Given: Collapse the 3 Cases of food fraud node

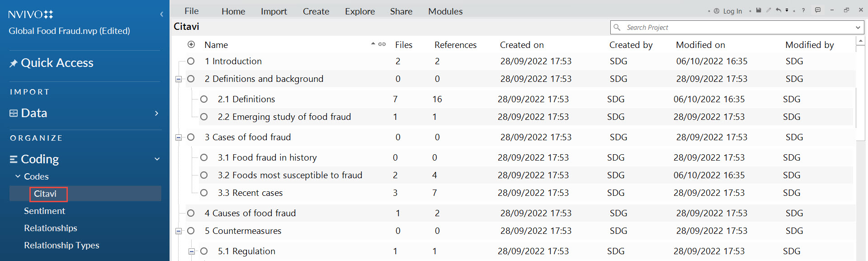Looking at the screenshot, I should tap(179, 138).
